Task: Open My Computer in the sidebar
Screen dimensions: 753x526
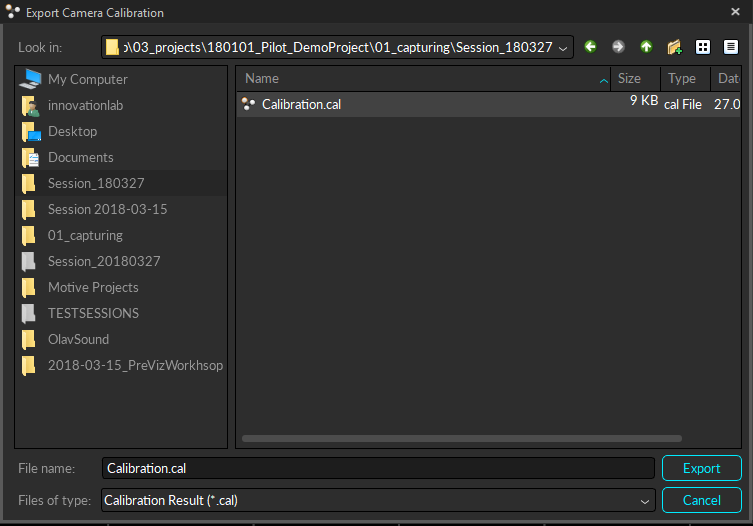Action: click(87, 79)
